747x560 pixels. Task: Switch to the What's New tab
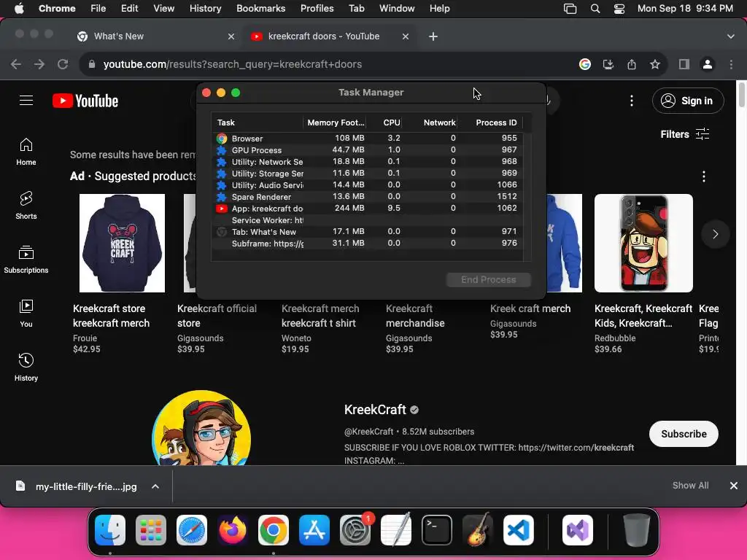152,36
